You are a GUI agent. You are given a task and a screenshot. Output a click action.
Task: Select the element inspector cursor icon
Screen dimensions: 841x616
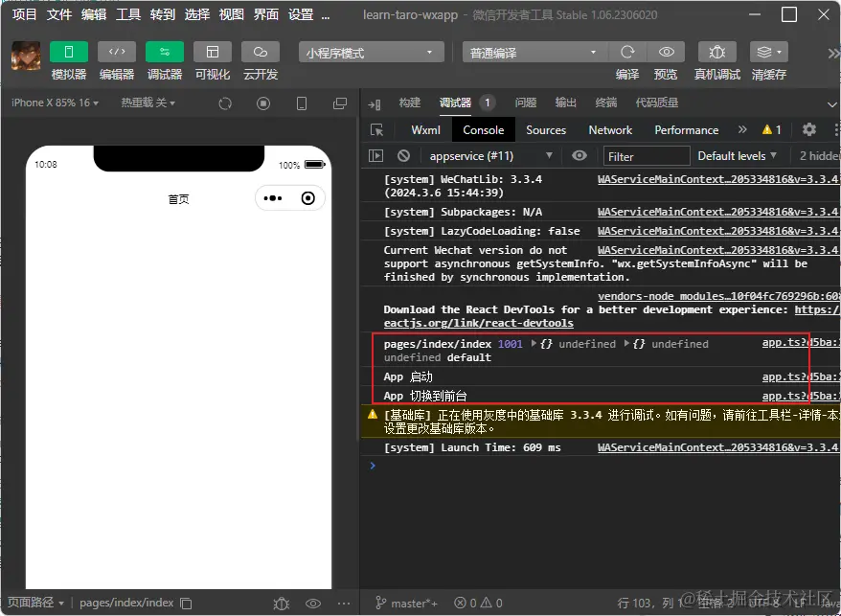tap(377, 130)
